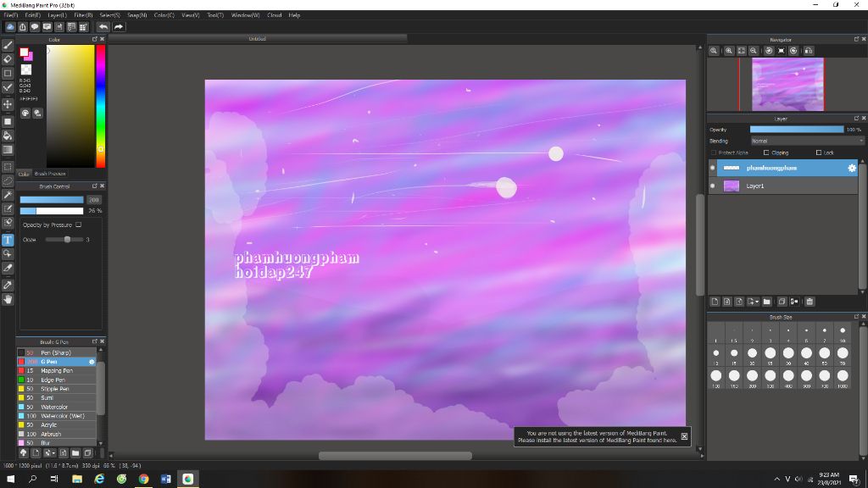Delete layer with trash icon

[810, 302]
